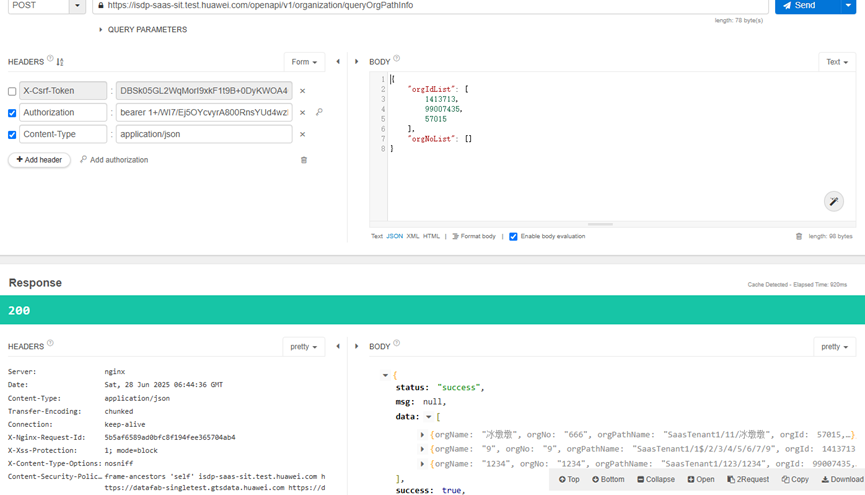This screenshot has height=495, width=865.
Task: Jump to Top of response body
Action: pyautogui.click(x=569, y=480)
